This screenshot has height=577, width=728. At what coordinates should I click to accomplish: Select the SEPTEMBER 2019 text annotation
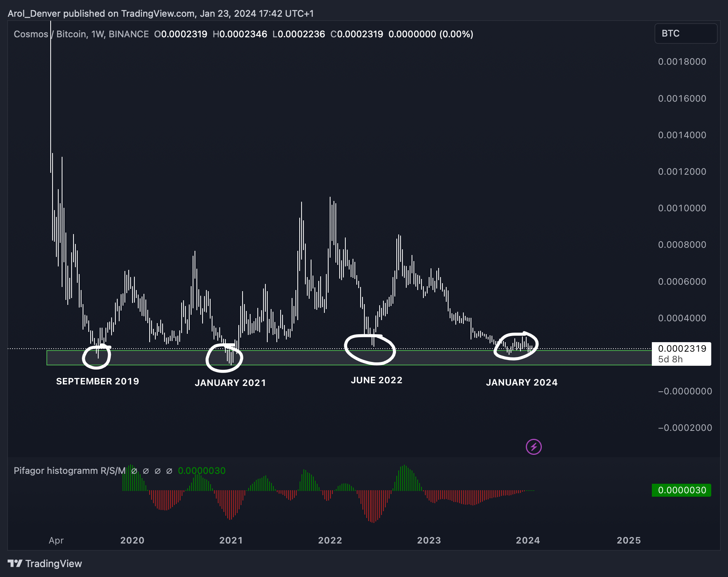[x=97, y=381]
